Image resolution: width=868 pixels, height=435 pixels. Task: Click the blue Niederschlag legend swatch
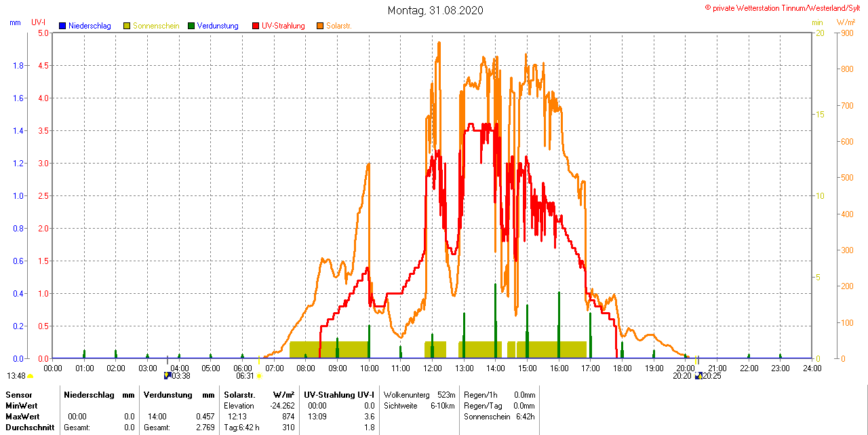tap(62, 26)
